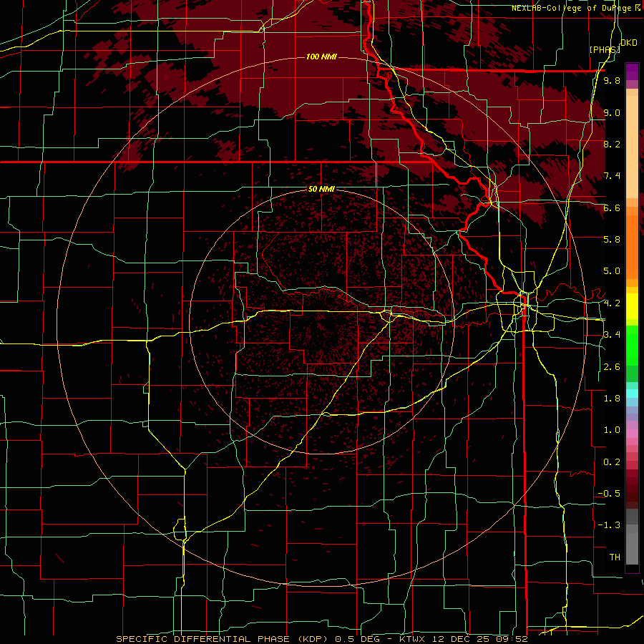Click the 100 NMI range ring label
Viewport: 644px width, 644px height.
coord(321,57)
